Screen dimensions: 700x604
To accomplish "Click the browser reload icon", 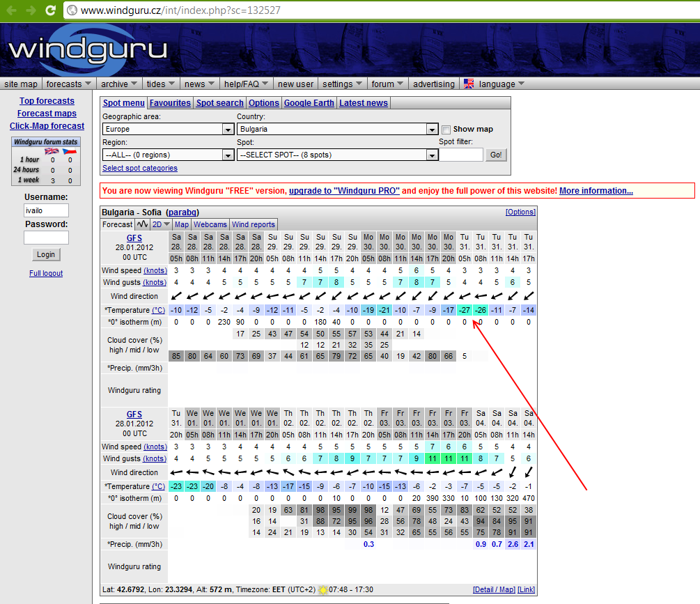I will (x=50, y=10).
